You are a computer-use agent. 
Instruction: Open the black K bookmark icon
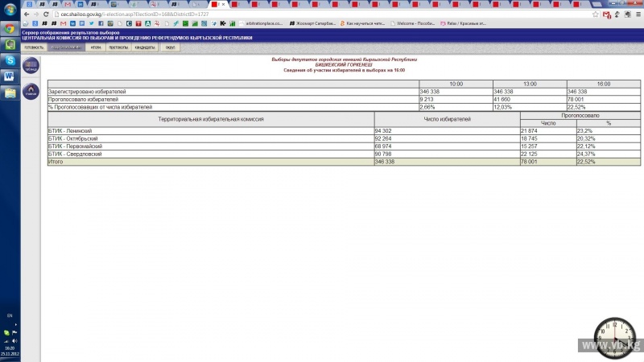point(223,24)
